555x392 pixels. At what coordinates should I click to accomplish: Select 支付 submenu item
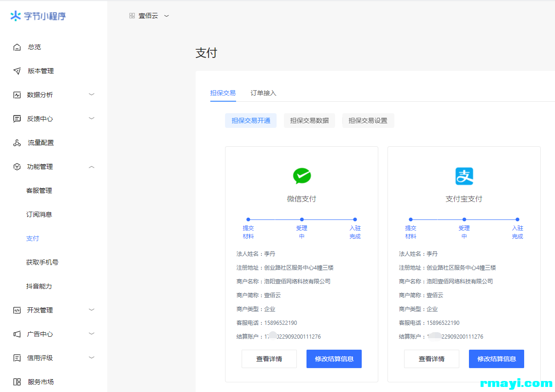click(x=33, y=238)
